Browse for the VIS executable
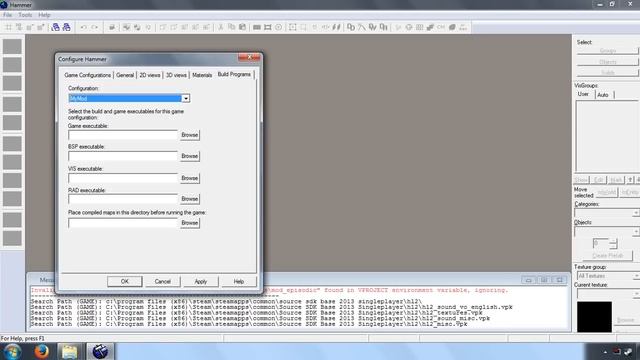 coord(189,178)
